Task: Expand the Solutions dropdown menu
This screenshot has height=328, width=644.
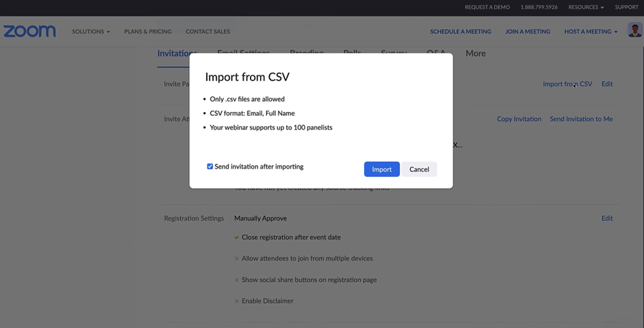Action: tap(91, 31)
